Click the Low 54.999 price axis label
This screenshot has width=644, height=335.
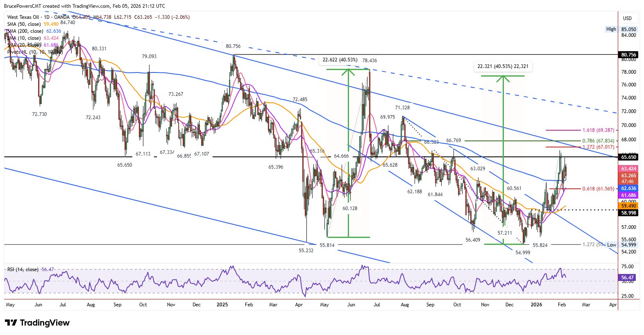point(621,245)
